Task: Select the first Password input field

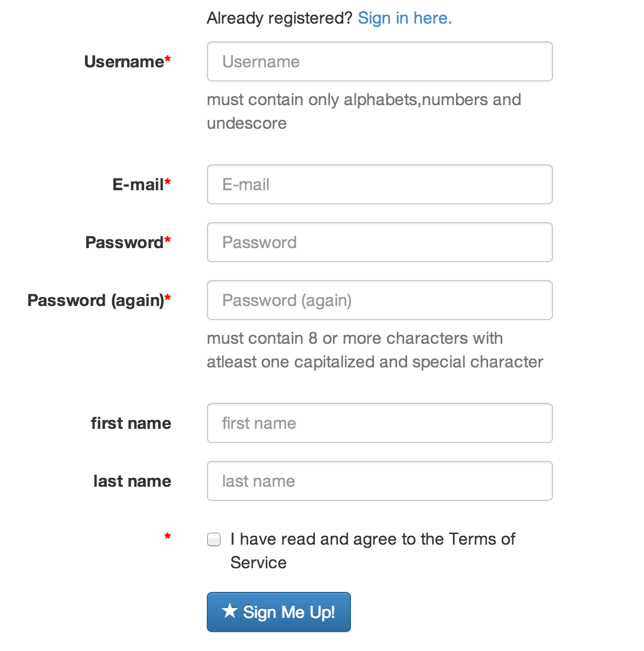Action: pos(379,242)
